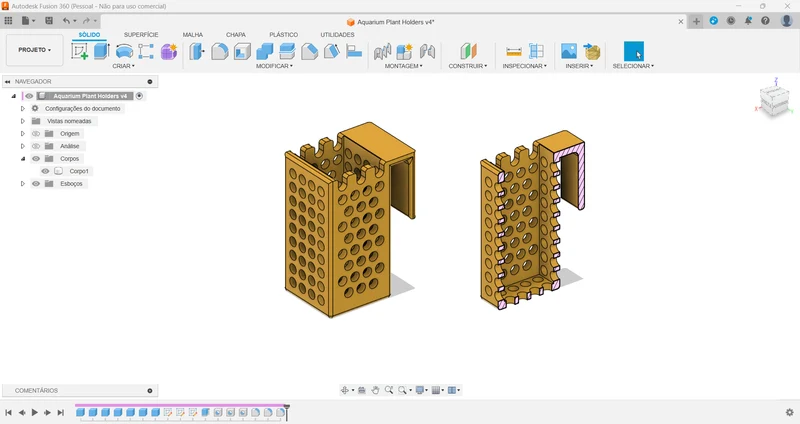Image resolution: width=800 pixels, height=424 pixels.
Task: Play the design history timeline
Action: coord(35,412)
